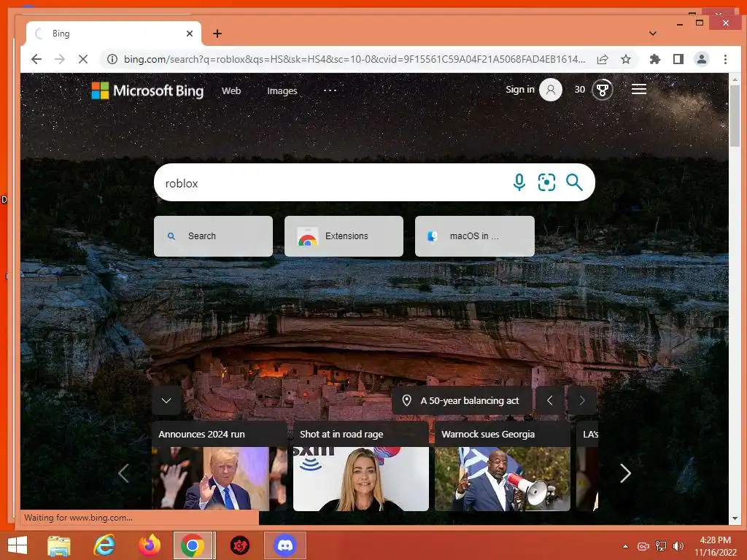Click the microphone voice search icon
The height and width of the screenshot is (560, 747).
(519, 182)
